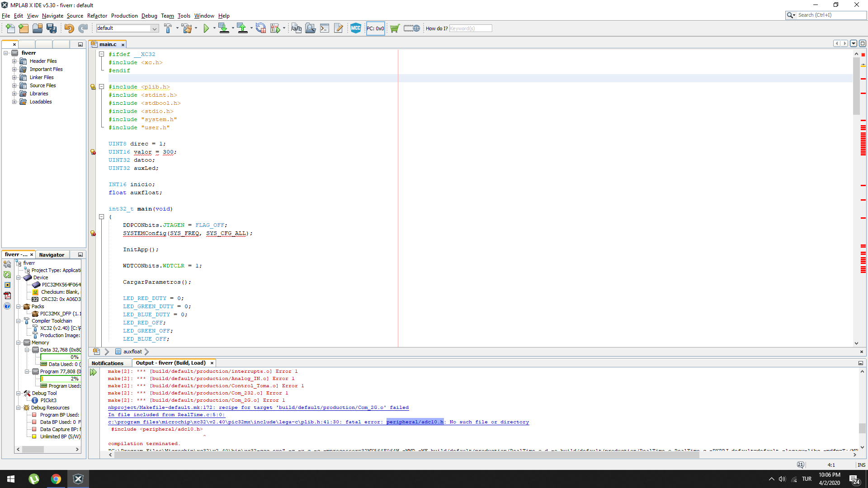Click the Search Ctrl+I field
Viewport: 868px width, 488px height.
[x=831, y=15]
